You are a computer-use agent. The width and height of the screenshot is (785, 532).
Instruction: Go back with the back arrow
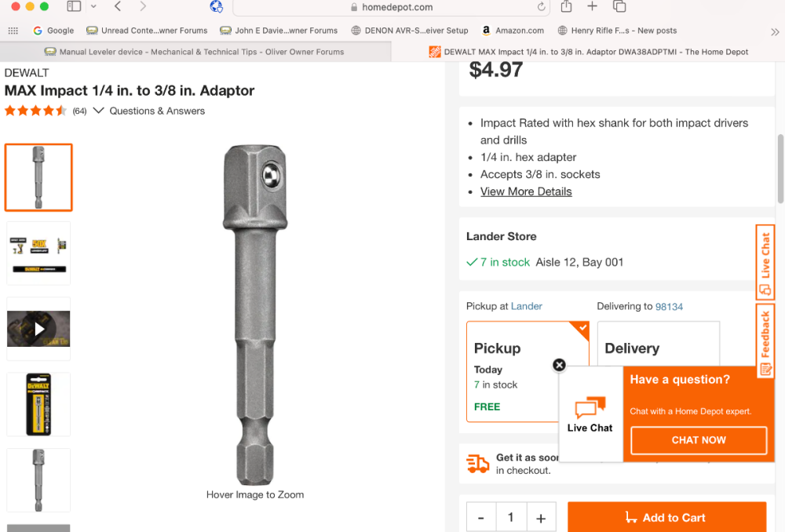(118, 6)
